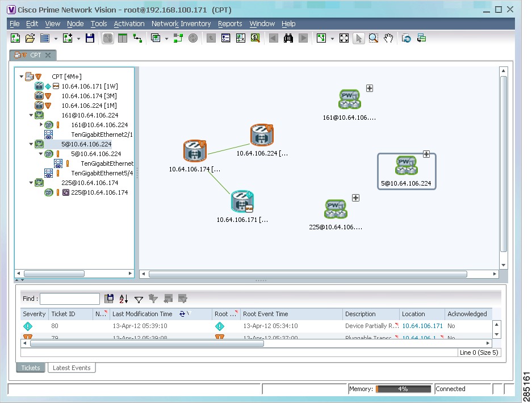532x403 pixels.
Task: Open the Reports menu
Action: [x=230, y=24]
